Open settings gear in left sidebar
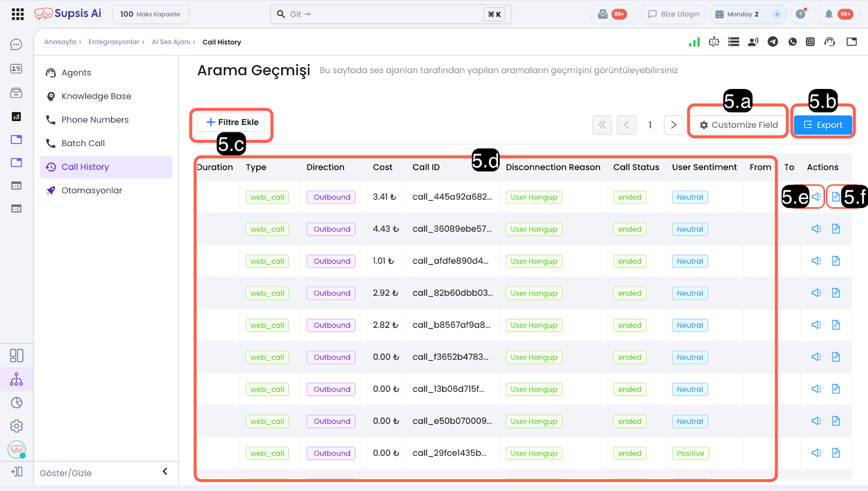Image resolution: width=868 pixels, height=491 pixels. point(16,426)
